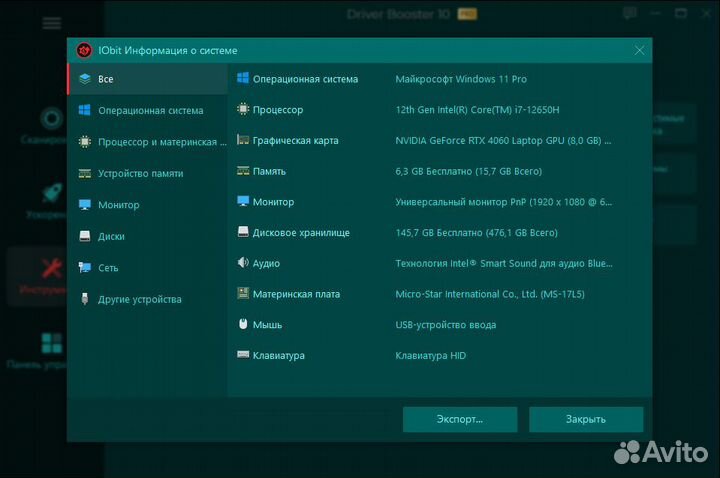Image resolution: width=720 pixels, height=478 pixels.
Task: Click value '12th Gen Intel(R) Core(TM) i7-12650H'
Action: click(x=478, y=110)
